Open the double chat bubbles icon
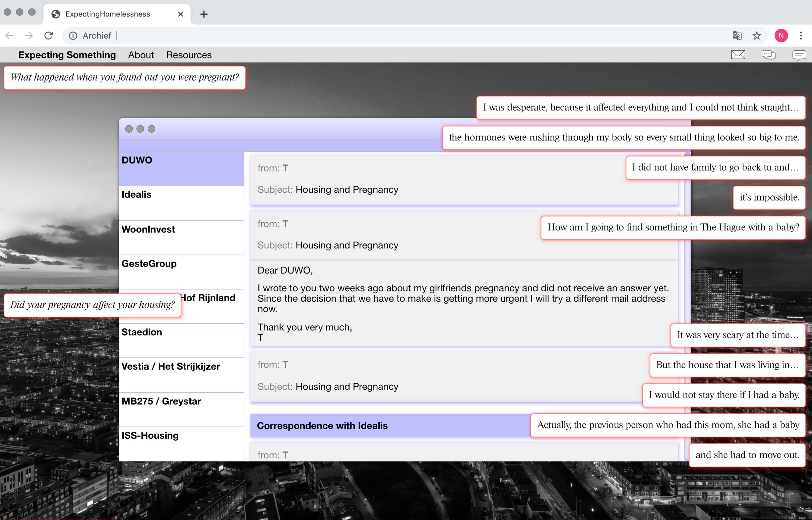The width and height of the screenshot is (812, 520). click(768, 55)
